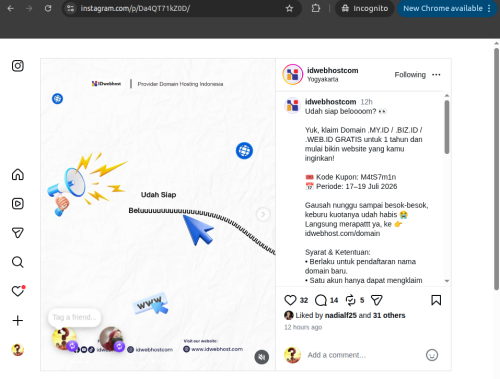500x379 pixels.
Task: Open post more options ellipsis
Action: [436, 75]
